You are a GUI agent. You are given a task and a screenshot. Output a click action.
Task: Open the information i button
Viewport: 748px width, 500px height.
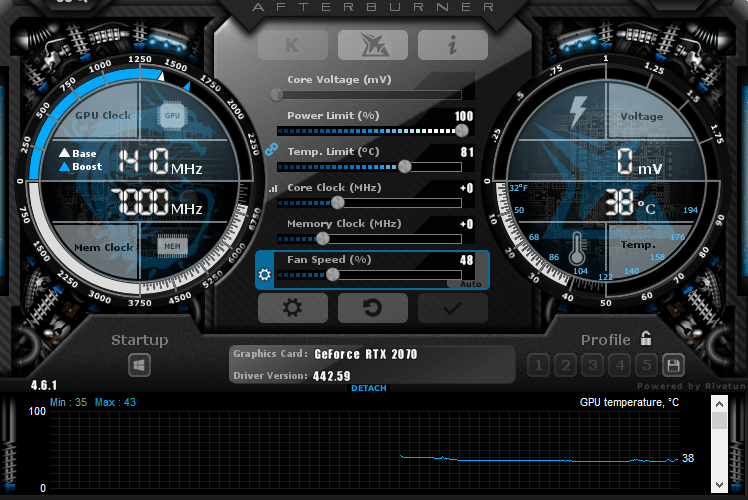click(453, 45)
